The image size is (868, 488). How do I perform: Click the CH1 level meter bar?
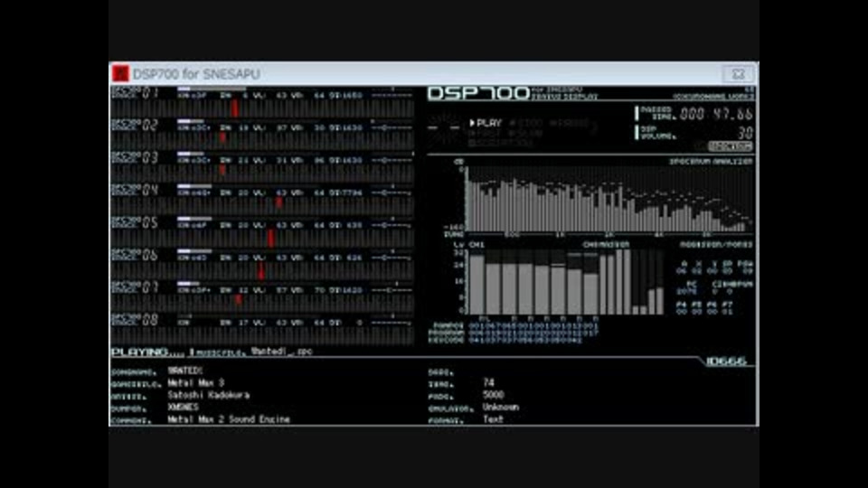click(476, 284)
